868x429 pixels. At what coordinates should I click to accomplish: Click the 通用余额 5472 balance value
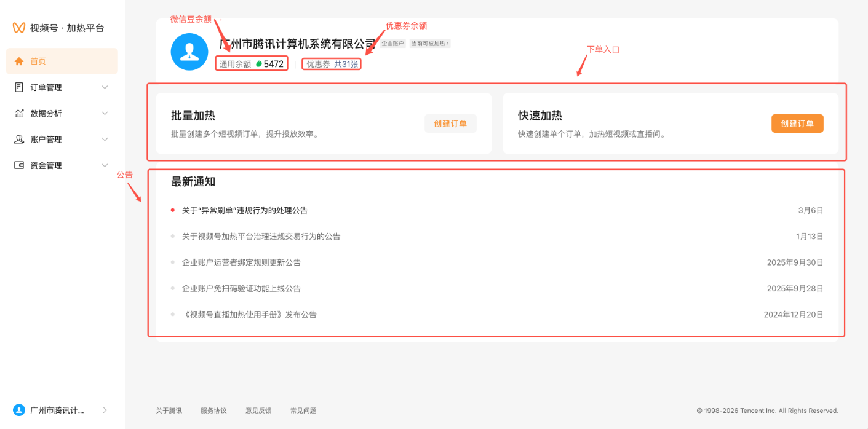click(274, 64)
